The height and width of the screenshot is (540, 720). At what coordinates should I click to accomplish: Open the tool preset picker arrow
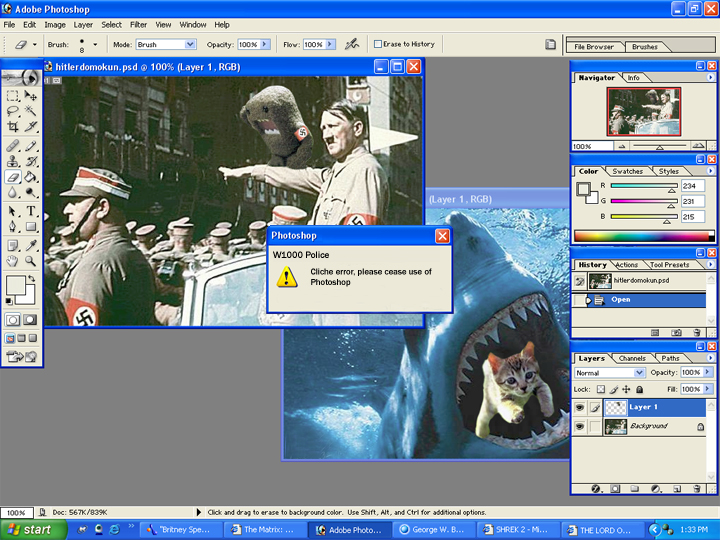pos(34,45)
